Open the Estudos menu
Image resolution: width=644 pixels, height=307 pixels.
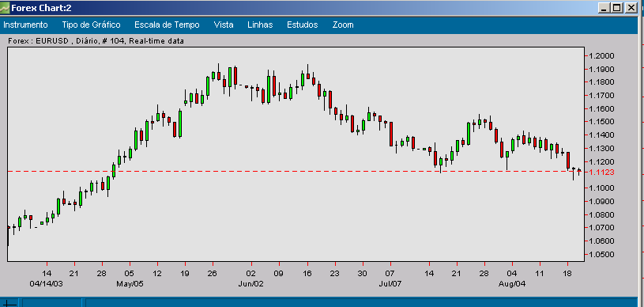tap(303, 25)
